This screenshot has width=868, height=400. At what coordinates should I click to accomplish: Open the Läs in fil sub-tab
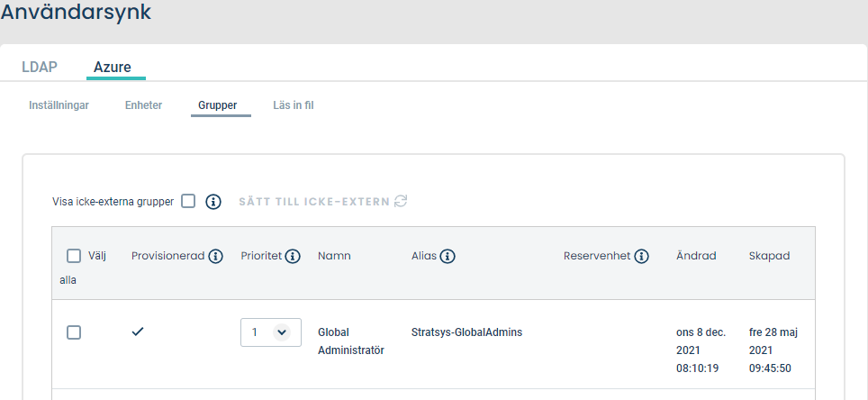(294, 105)
